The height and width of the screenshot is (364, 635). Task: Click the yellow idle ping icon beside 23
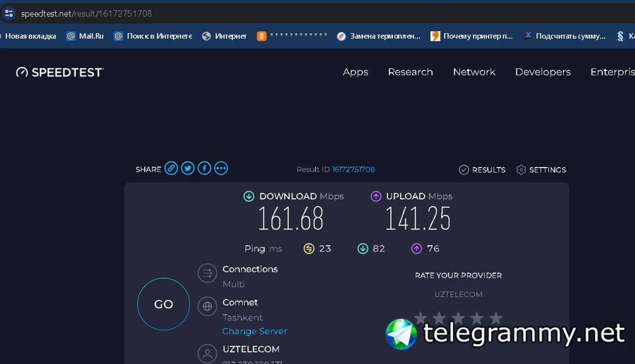tap(309, 248)
